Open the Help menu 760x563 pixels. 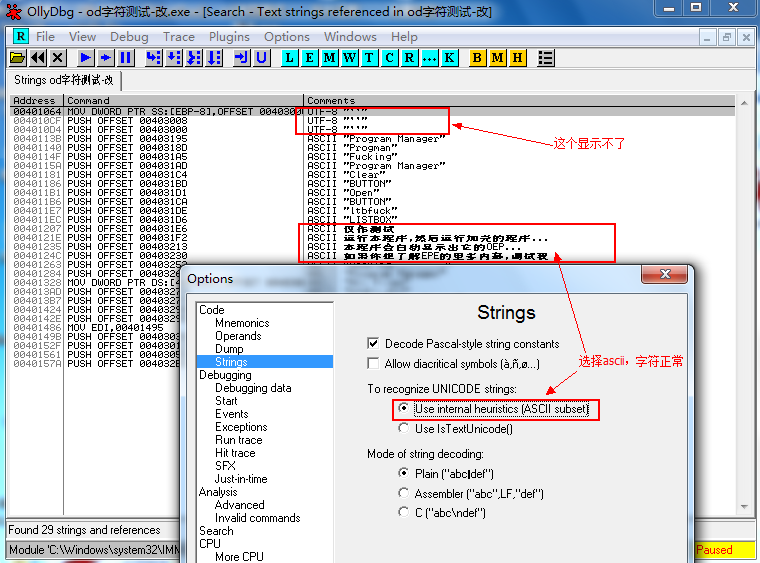[404, 37]
